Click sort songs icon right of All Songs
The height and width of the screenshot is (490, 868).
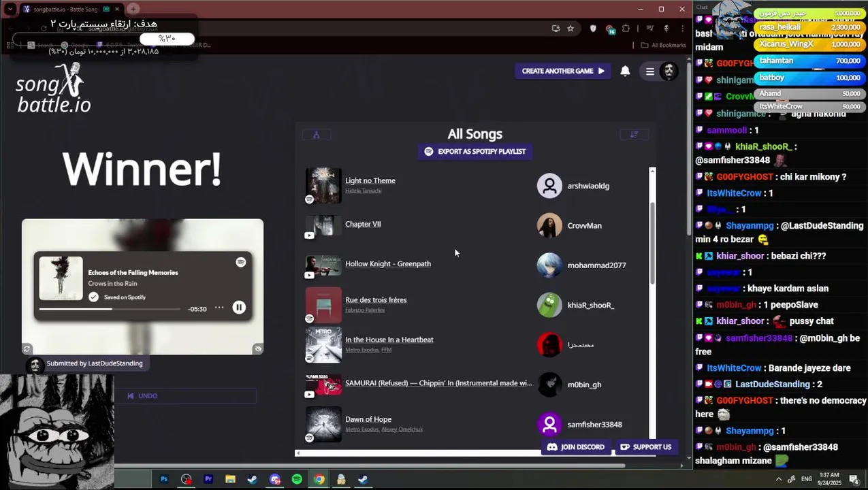pyautogui.click(x=634, y=135)
